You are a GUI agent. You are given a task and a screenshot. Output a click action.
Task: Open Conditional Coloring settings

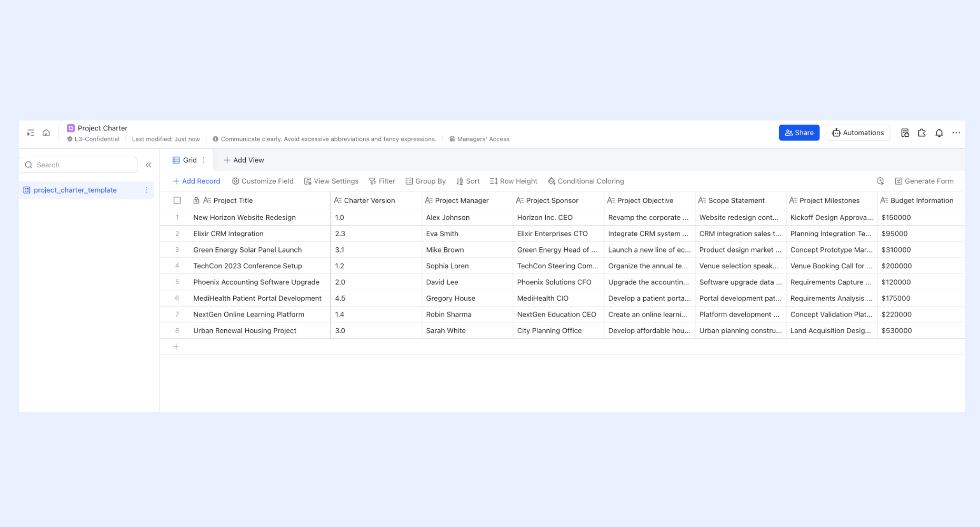tap(586, 181)
